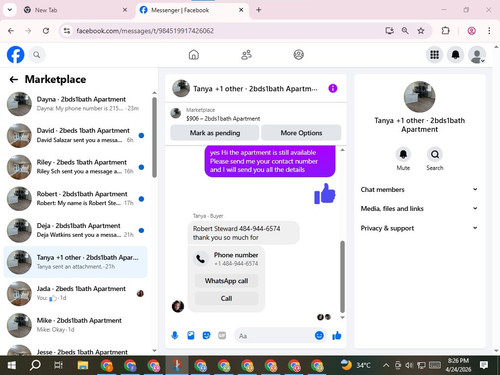
Task: Open the emoji picker in message box
Action: click(x=319, y=335)
